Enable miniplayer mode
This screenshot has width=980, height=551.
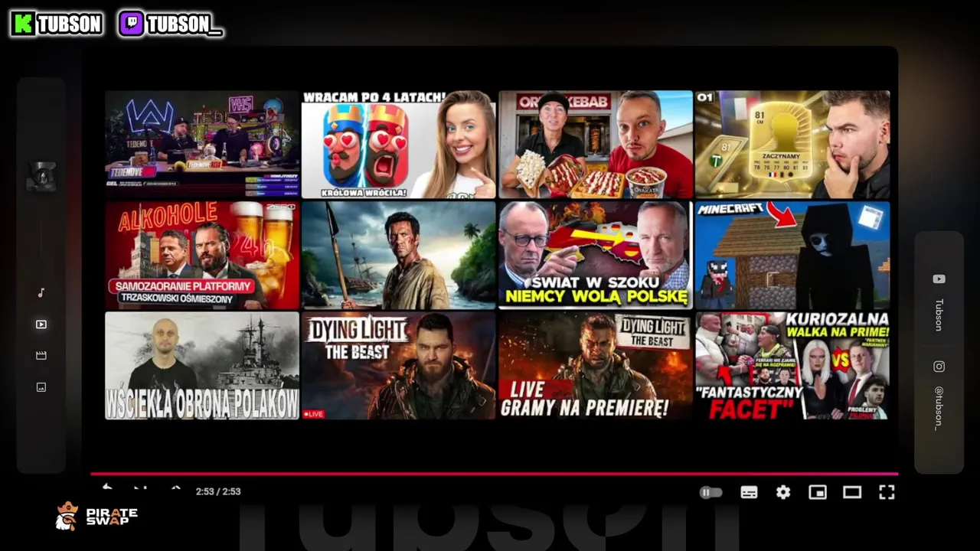click(x=818, y=492)
